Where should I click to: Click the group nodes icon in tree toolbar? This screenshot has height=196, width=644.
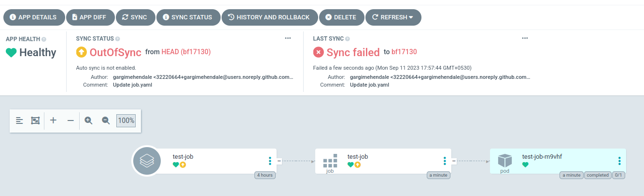click(x=35, y=121)
